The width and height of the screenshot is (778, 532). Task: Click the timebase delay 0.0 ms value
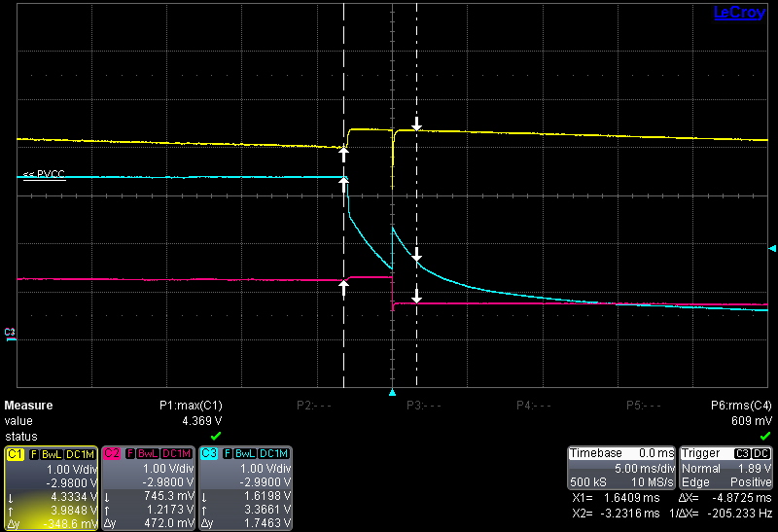click(x=656, y=453)
